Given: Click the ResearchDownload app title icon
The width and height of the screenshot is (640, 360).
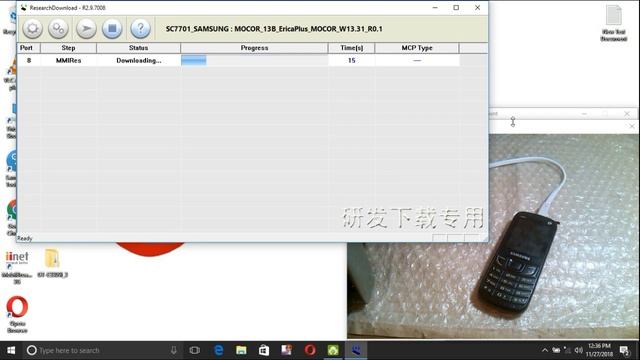Looking at the screenshot, I should pos(23,8).
